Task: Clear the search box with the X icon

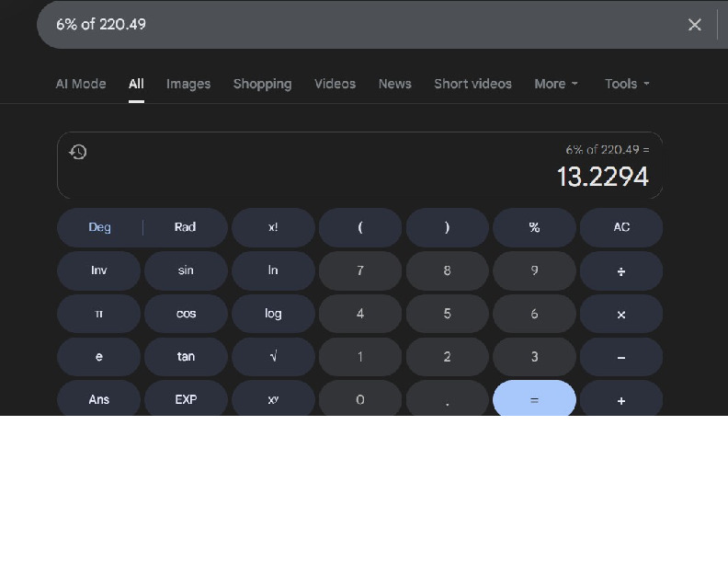Action: (695, 25)
